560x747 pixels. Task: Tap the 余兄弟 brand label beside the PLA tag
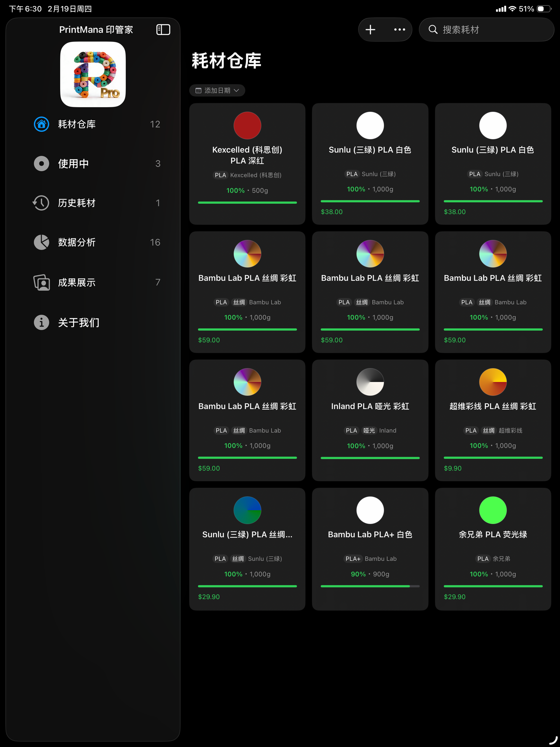(x=502, y=559)
